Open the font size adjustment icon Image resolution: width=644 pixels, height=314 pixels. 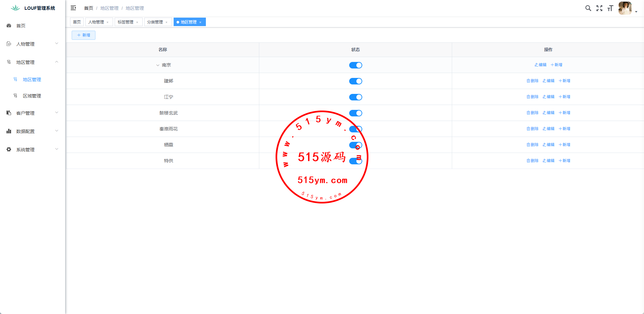pyautogui.click(x=610, y=8)
